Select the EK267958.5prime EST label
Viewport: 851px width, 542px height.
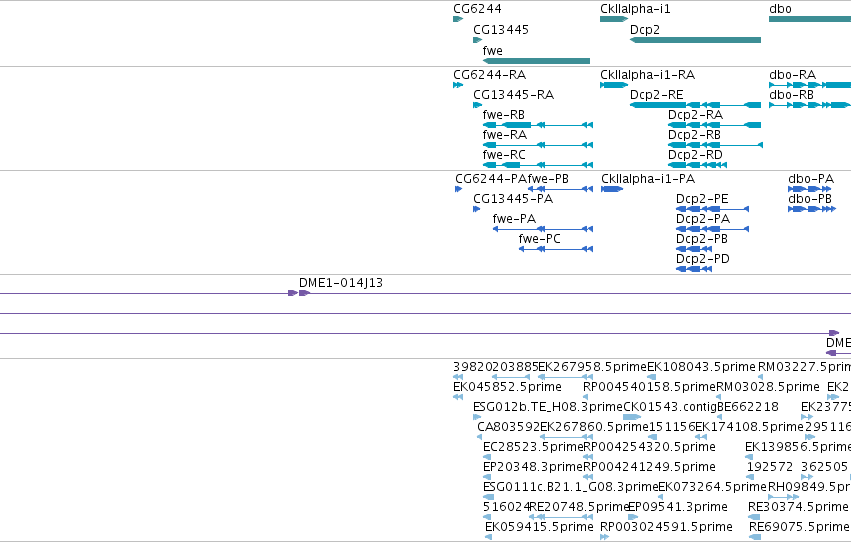point(593,367)
